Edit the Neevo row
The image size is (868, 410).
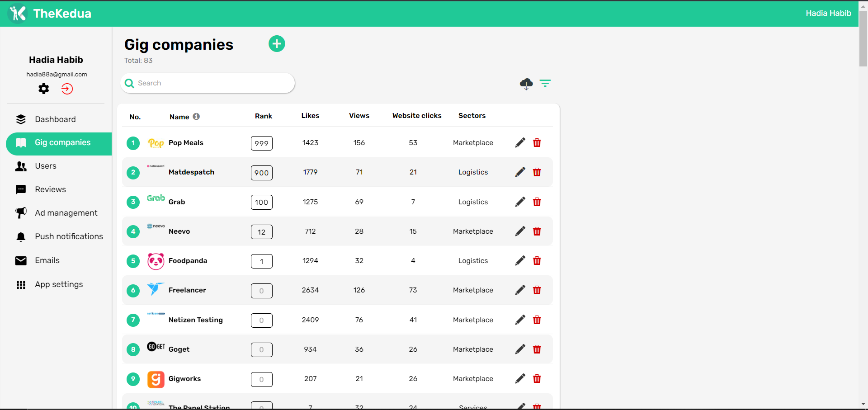pyautogui.click(x=520, y=231)
